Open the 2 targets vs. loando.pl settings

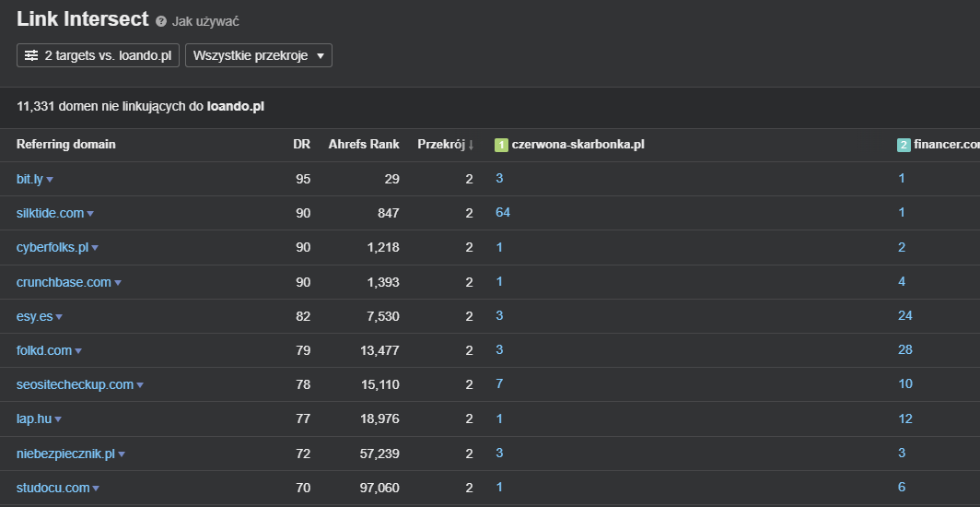[x=98, y=55]
